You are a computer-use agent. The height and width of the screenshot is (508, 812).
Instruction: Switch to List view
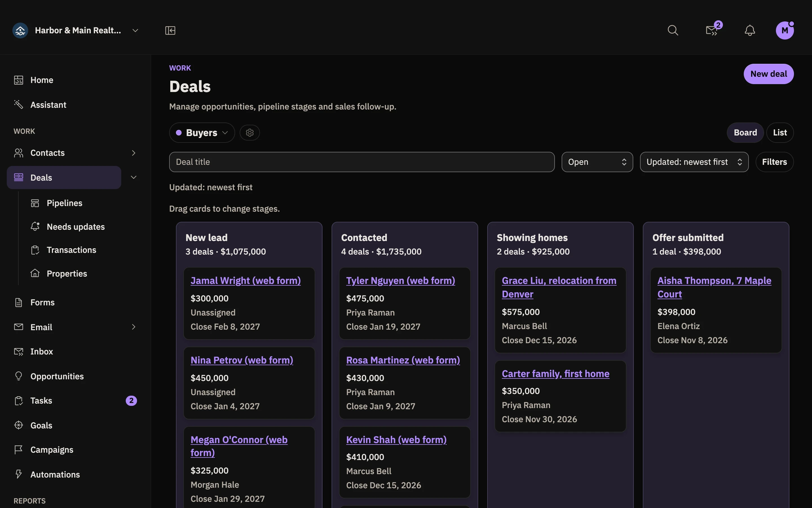pyautogui.click(x=780, y=133)
